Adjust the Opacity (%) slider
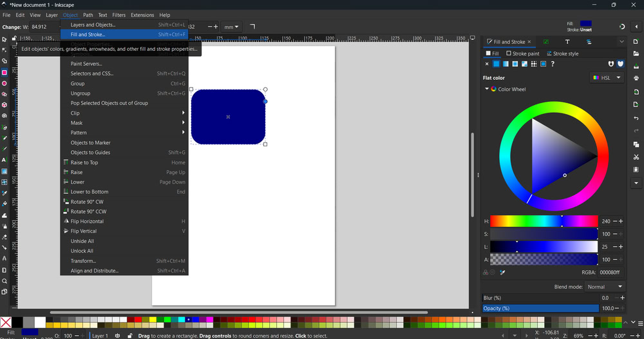Viewport: 644px width, 339px height. [540, 308]
